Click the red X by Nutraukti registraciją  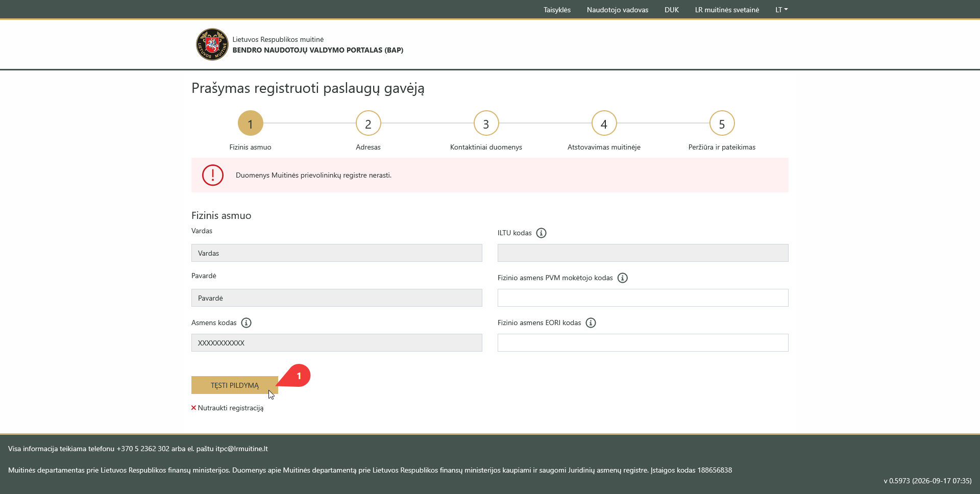point(194,408)
